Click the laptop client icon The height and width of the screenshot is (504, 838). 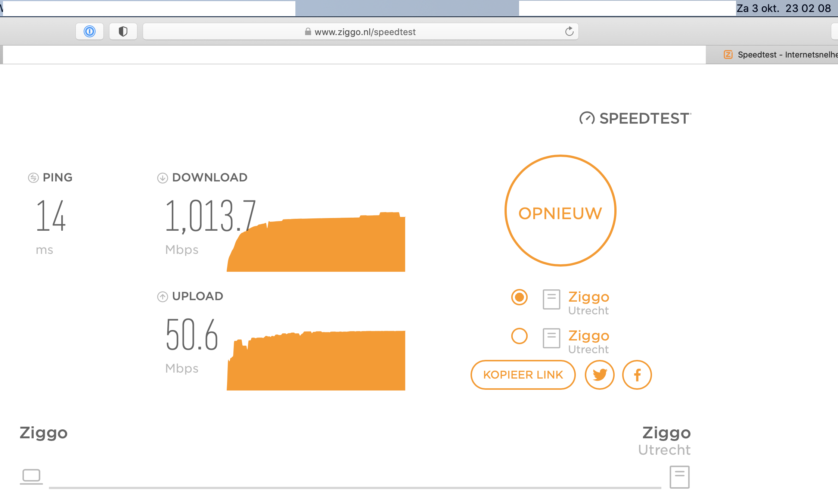(31, 476)
